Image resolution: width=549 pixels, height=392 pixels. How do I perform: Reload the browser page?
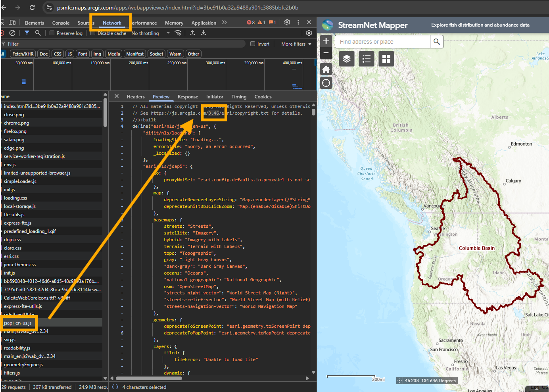(x=32, y=8)
